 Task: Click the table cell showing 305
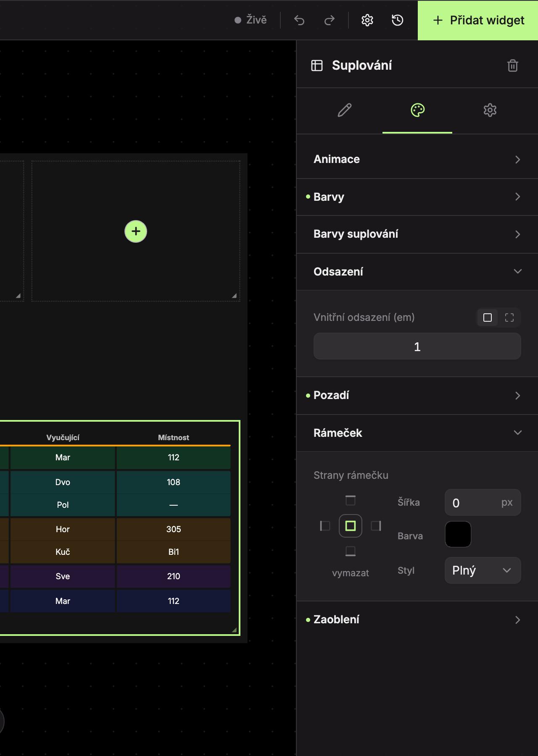(174, 529)
